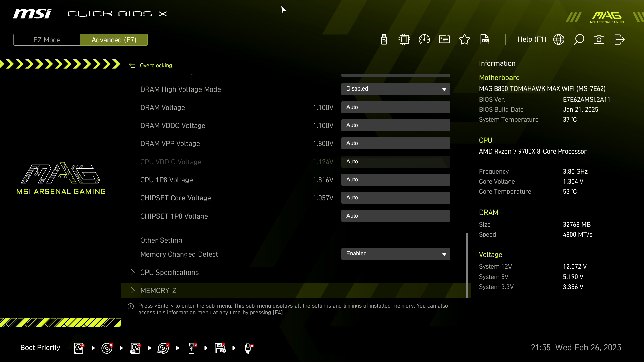Select DRAM VDDQ Voltage Auto setting
644x362 pixels.
pos(395,125)
